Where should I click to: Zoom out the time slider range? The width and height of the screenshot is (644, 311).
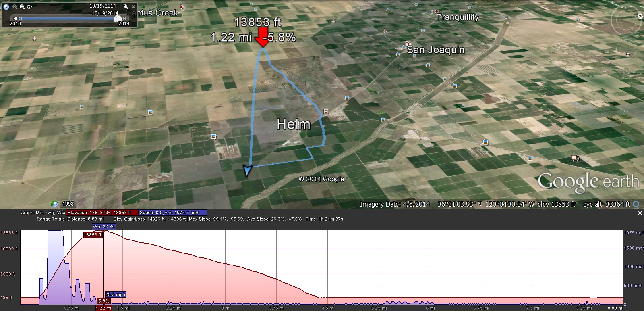click(x=15, y=7)
